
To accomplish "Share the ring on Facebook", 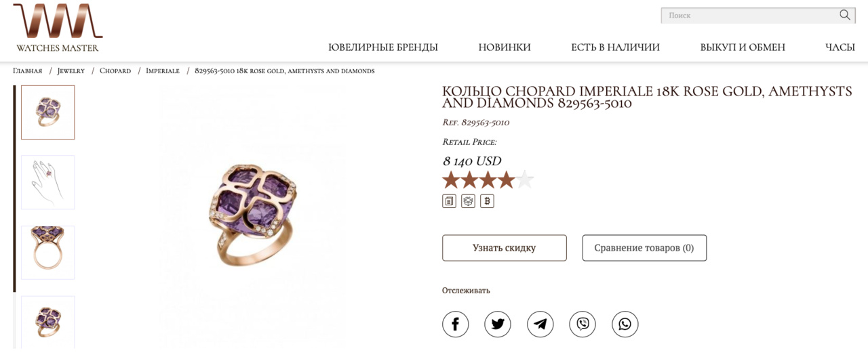I will 456,324.
